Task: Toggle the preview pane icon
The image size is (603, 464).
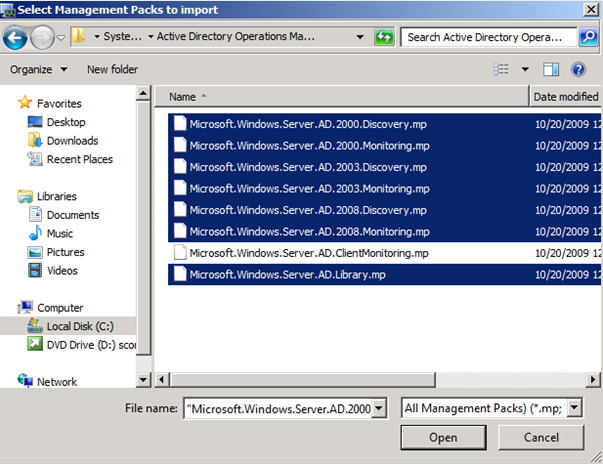Action: click(x=551, y=70)
